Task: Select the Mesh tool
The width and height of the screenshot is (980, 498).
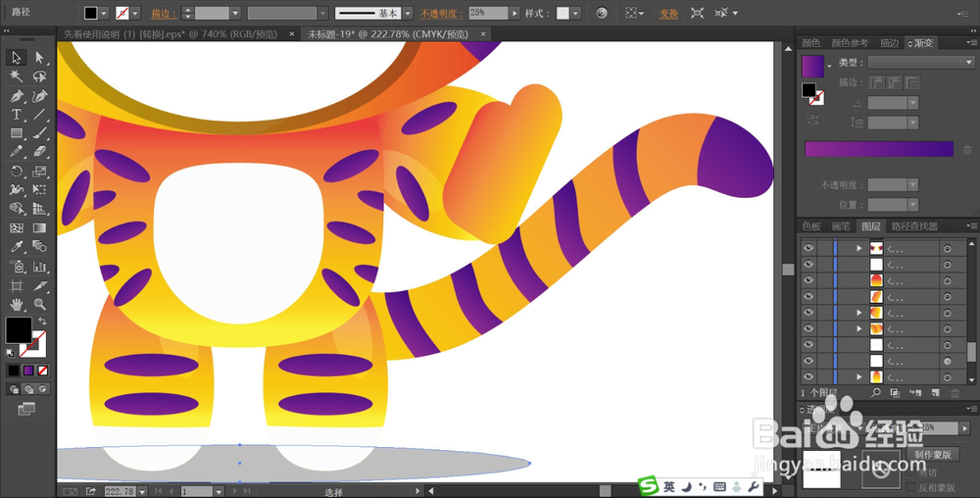Action: (17, 228)
